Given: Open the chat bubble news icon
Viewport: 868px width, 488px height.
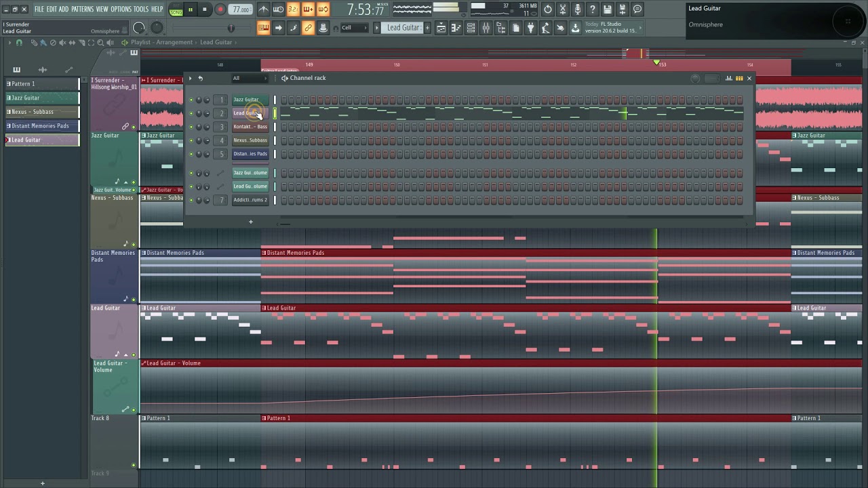Looking at the screenshot, I should click(637, 9).
